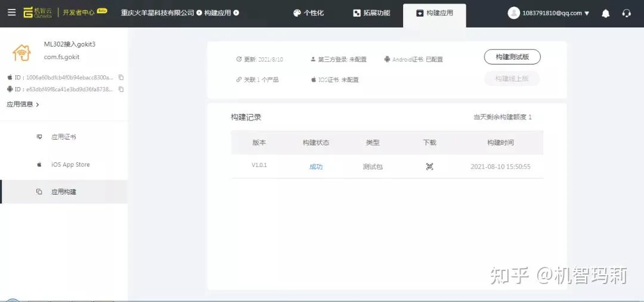Select 应用构建 in the sidebar

click(64, 192)
